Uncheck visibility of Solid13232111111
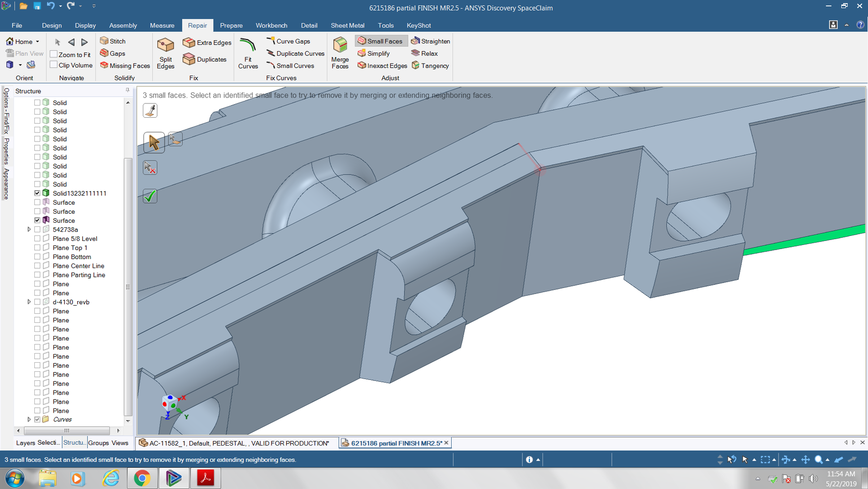 coord(37,193)
